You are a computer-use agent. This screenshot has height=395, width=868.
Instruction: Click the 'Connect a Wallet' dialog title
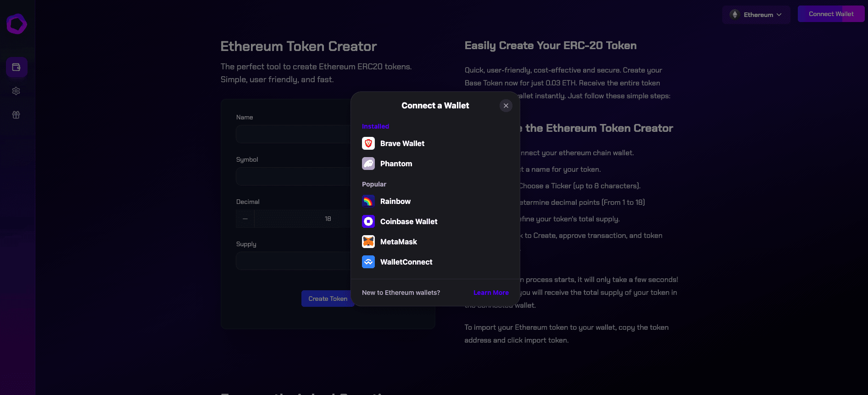(x=435, y=106)
